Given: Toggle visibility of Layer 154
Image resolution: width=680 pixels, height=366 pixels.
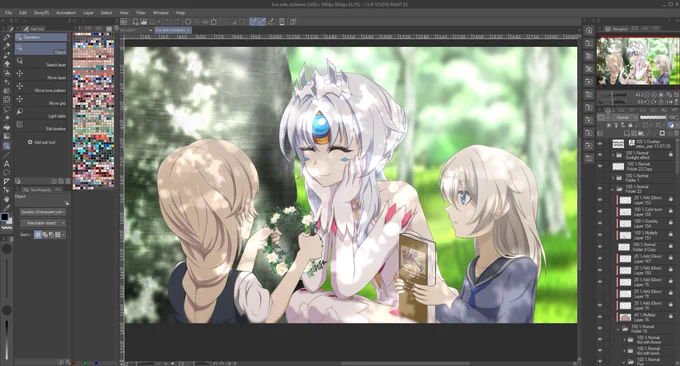Looking at the screenshot, I should click(x=600, y=224).
